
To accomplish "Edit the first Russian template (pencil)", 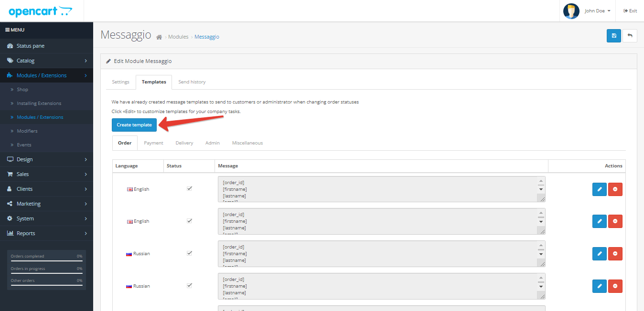I will pyautogui.click(x=600, y=254).
